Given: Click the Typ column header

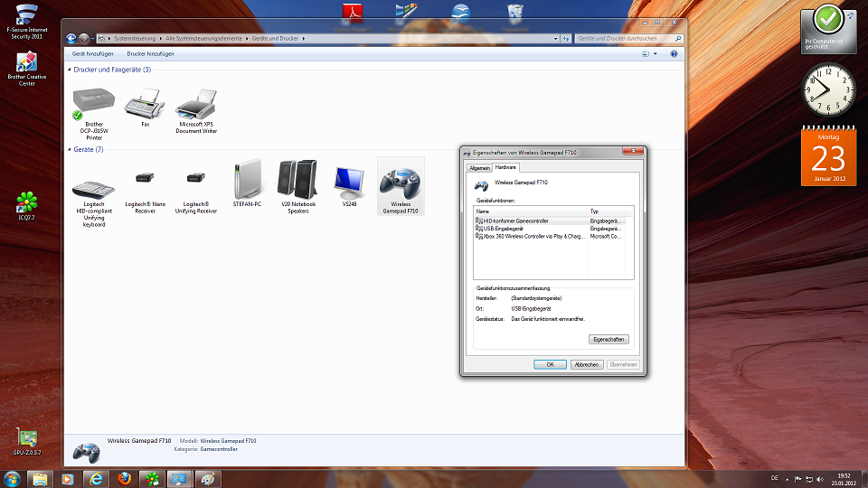Looking at the screenshot, I should [x=606, y=211].
